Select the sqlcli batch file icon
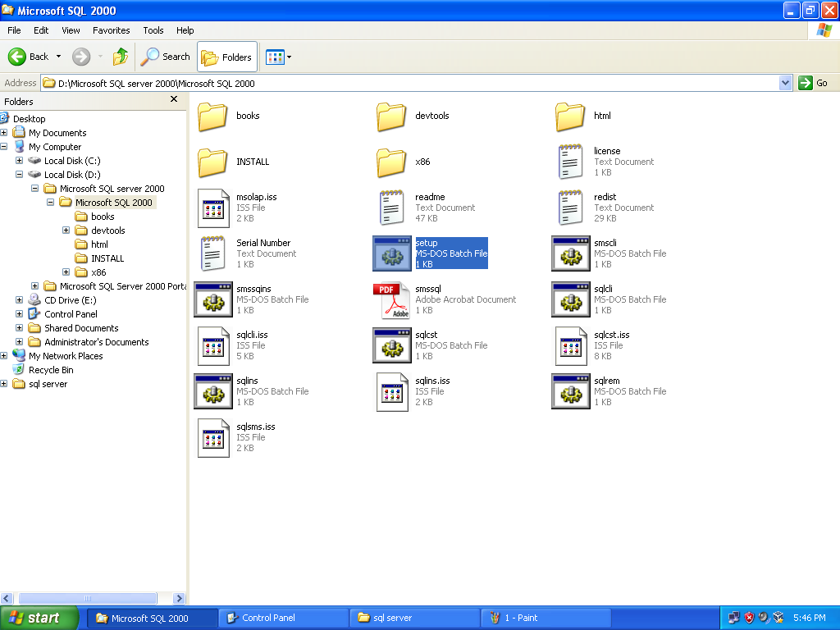This screenshot has width=840, height=630. pyautogui.click(x=571, y=300)
